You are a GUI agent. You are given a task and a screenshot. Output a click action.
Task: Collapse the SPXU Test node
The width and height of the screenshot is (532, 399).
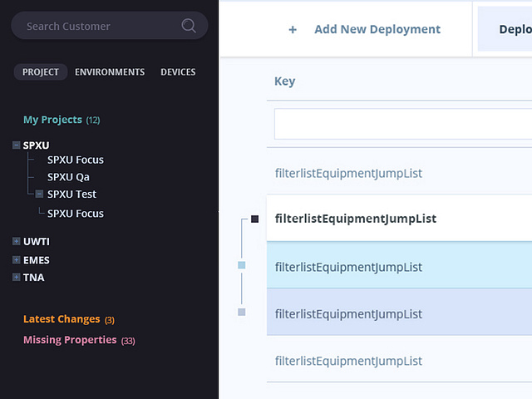(x=39, y=194)
